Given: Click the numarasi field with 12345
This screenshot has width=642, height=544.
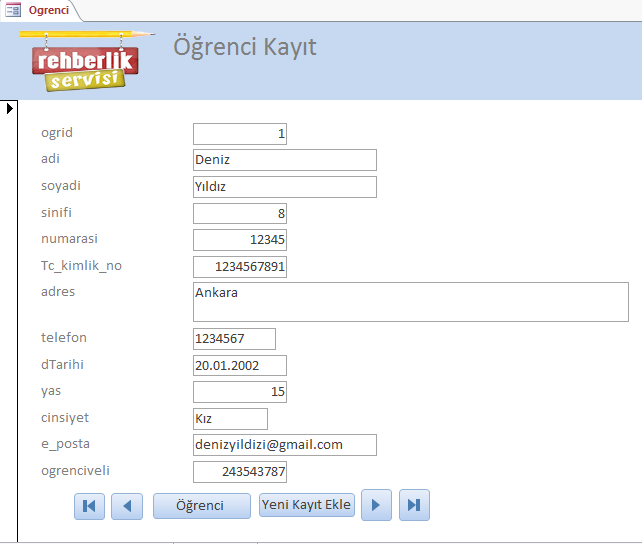Looking at the screenshot, I should coord(240,240).
